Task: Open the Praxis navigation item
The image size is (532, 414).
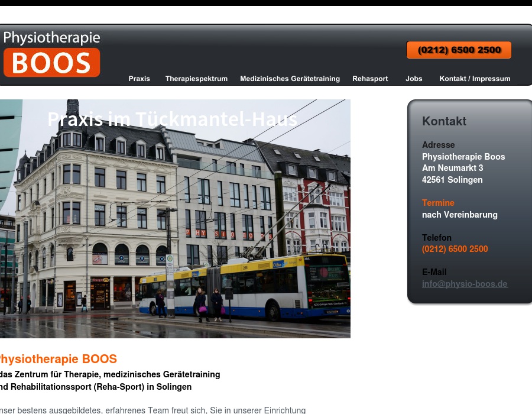Action: pyautogui.click(x=139, y=78)
